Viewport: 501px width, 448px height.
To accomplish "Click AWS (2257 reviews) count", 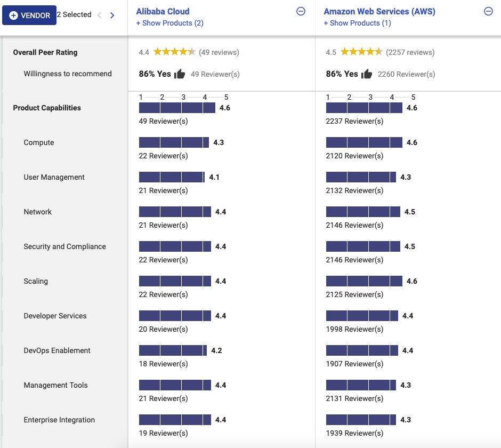I will coord(410,52).
